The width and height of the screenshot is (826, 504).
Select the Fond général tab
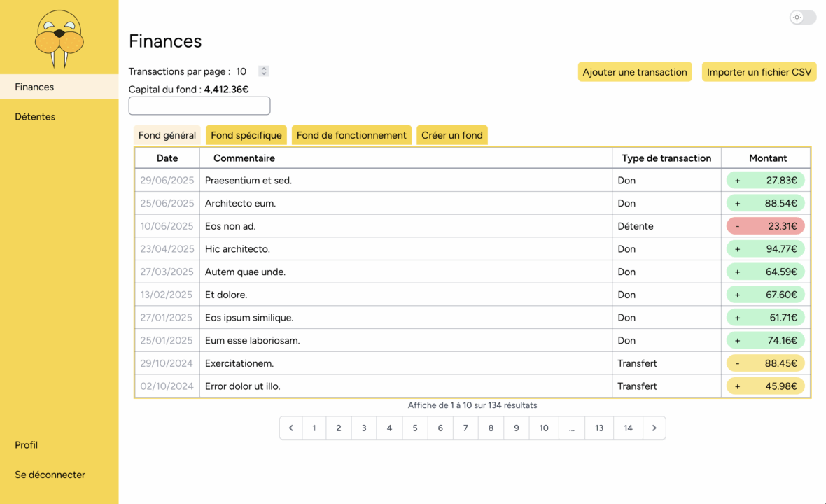(167, 135)
